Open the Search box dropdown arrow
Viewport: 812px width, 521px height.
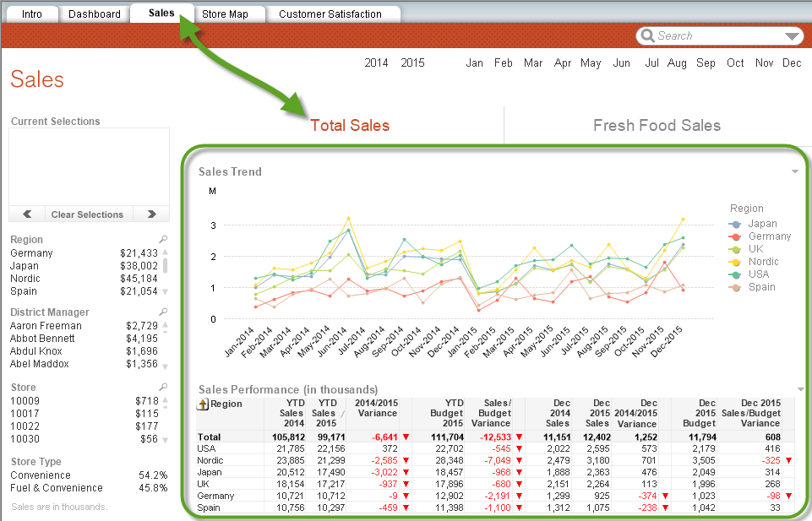coord(792,36)
